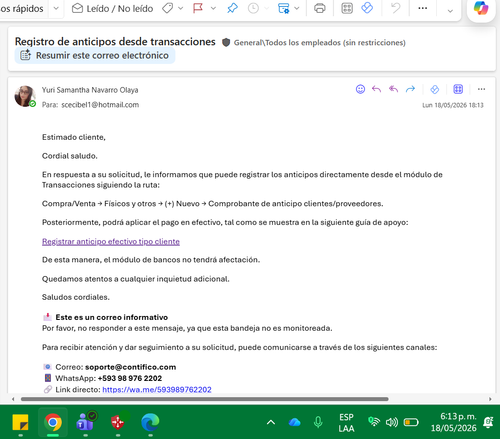Click Resumir este correo electrónico
This screenshot has height=439, width=500.
(x=95, y=55)
